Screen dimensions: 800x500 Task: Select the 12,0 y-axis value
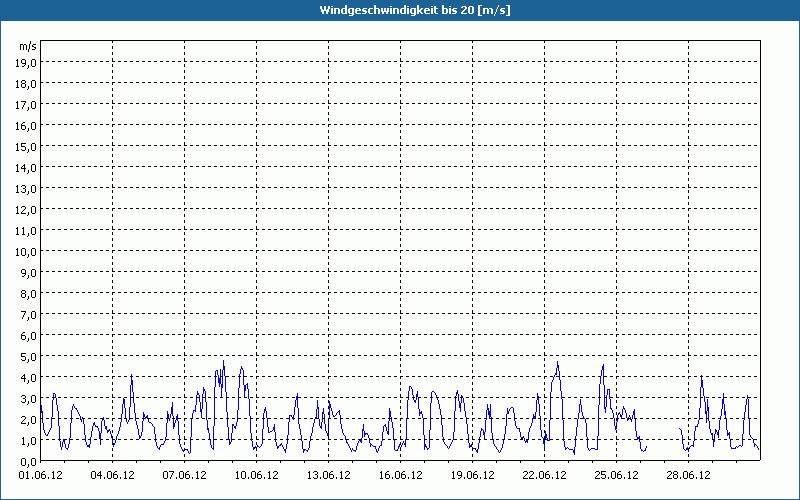point(26,210)
